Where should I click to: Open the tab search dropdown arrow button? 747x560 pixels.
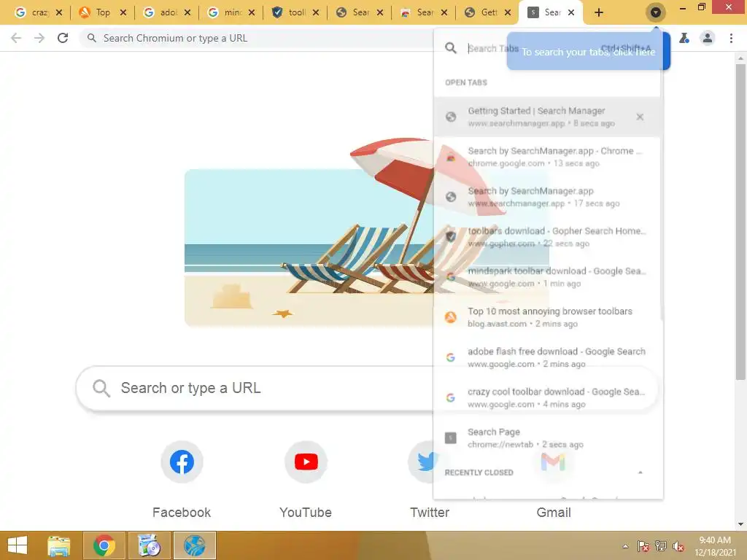pos(656,12)
